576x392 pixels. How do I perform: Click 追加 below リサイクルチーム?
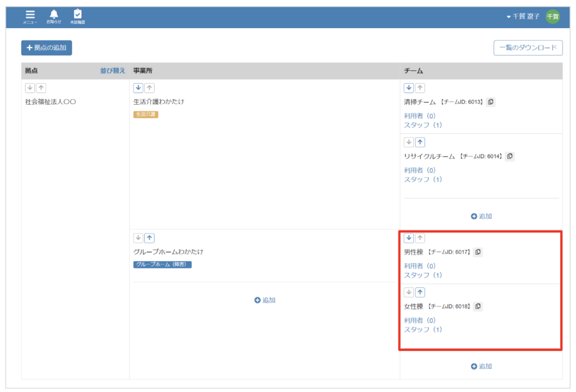481,216
